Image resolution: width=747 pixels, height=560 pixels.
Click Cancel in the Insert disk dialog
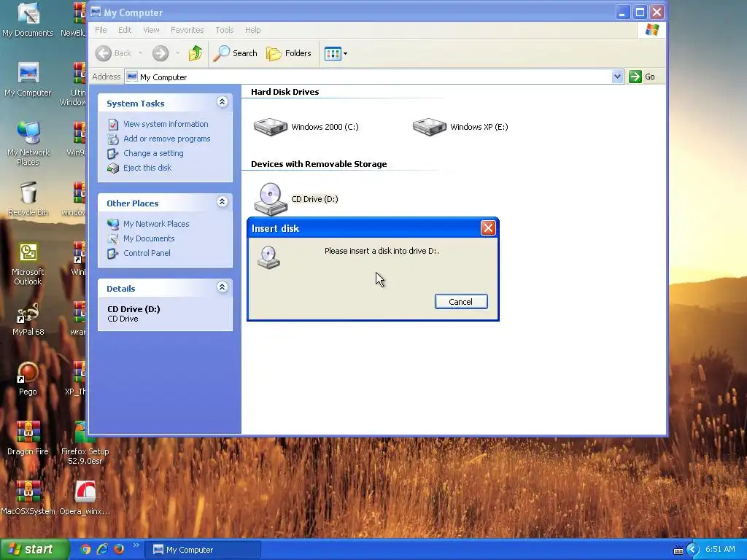click(461, 301)
